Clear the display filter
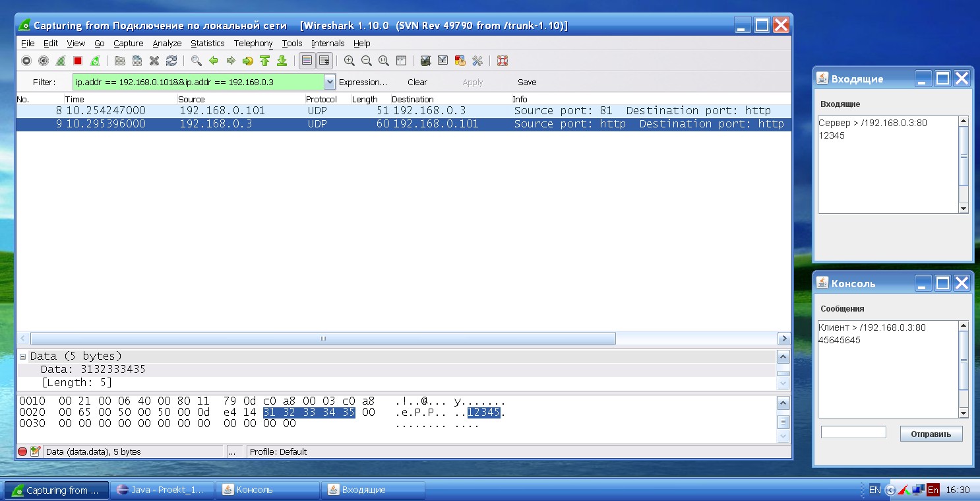Screen dimensions: 980x501 tap(417, 83)
